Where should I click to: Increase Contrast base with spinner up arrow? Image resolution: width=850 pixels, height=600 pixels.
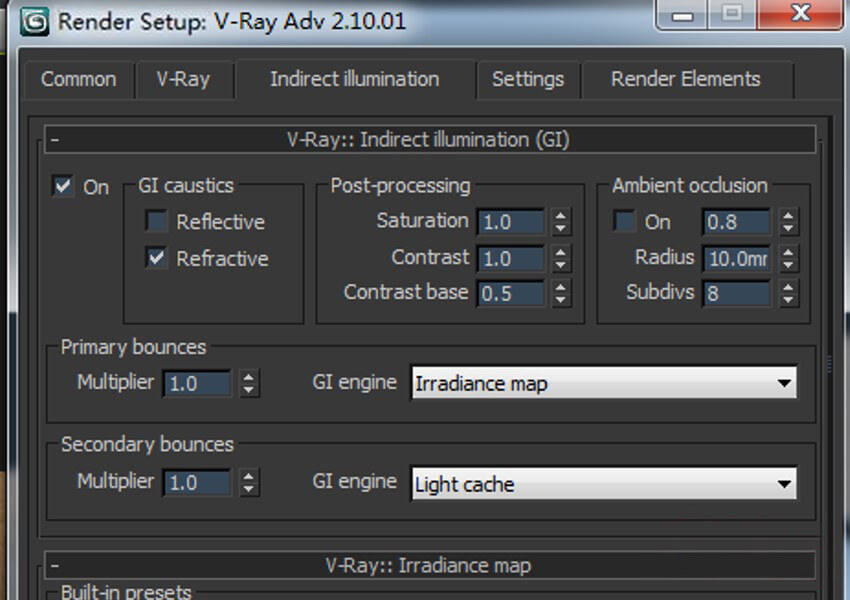click(561, 288)
